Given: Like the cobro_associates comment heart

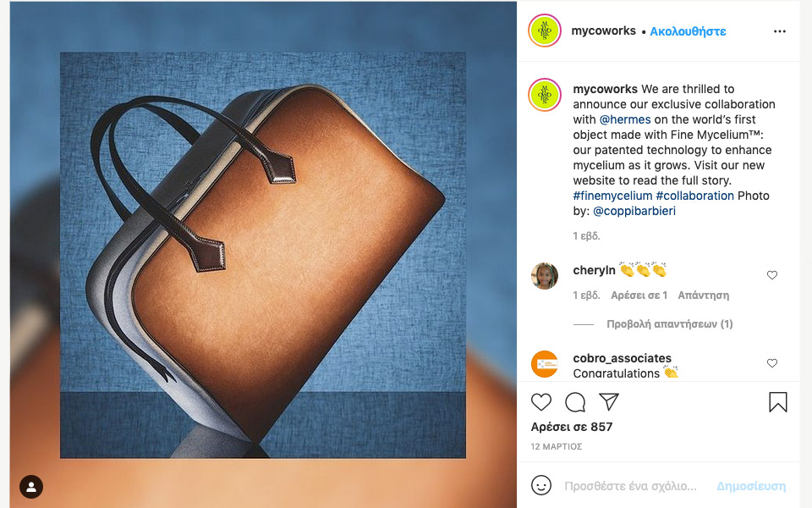Looking at the screenshot, I should point(772,363).
